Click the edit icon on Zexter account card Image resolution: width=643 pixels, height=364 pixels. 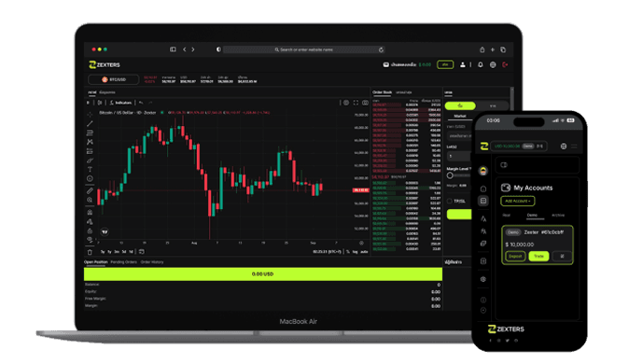[x=562, y=256]
